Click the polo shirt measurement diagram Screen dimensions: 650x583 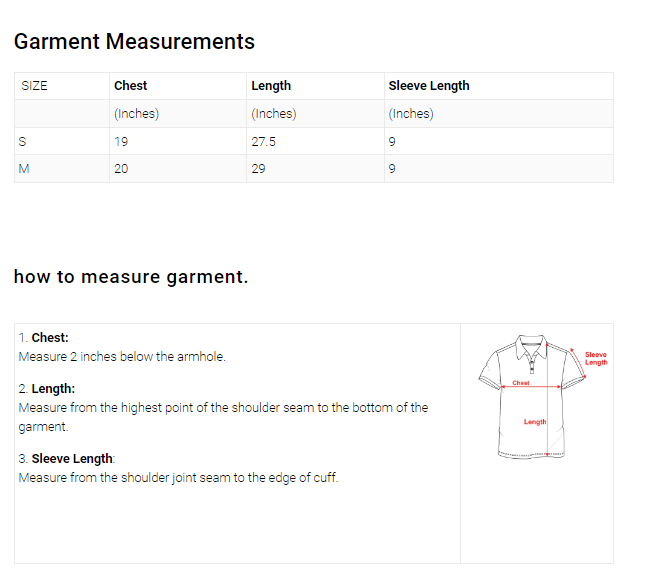[x=530, y=398]
